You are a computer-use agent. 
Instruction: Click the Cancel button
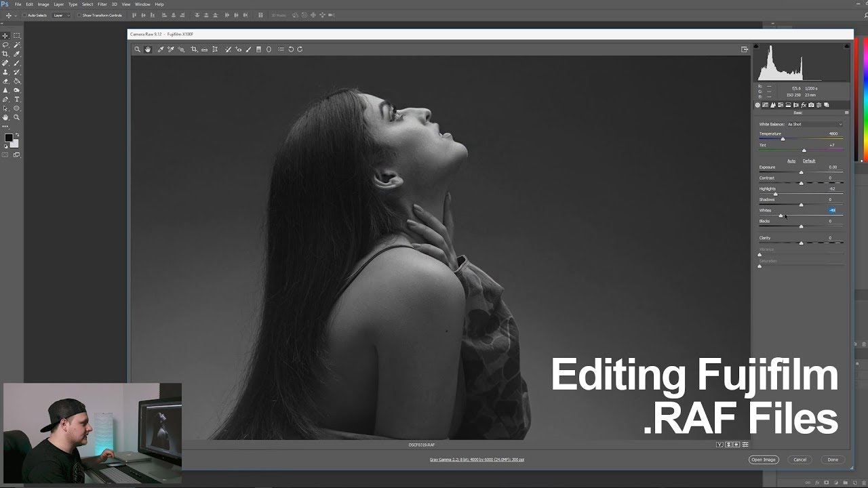[x=800, y=460]
